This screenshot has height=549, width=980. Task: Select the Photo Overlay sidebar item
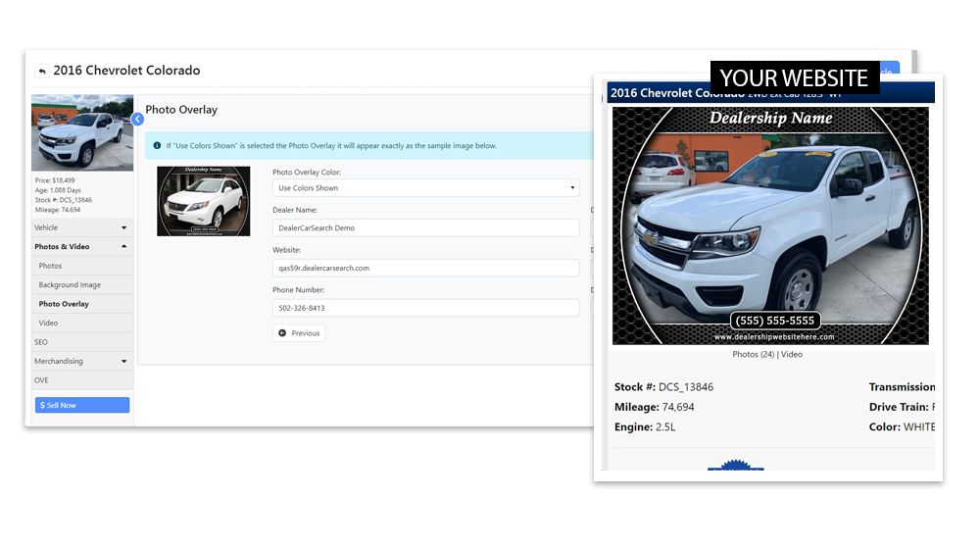coord(64,304)
